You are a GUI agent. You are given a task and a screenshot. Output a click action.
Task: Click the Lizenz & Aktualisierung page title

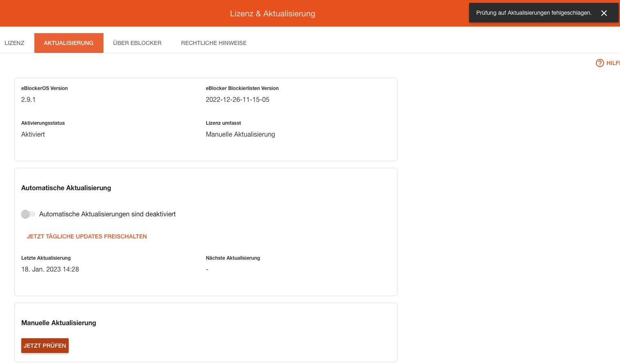(272, 13)
